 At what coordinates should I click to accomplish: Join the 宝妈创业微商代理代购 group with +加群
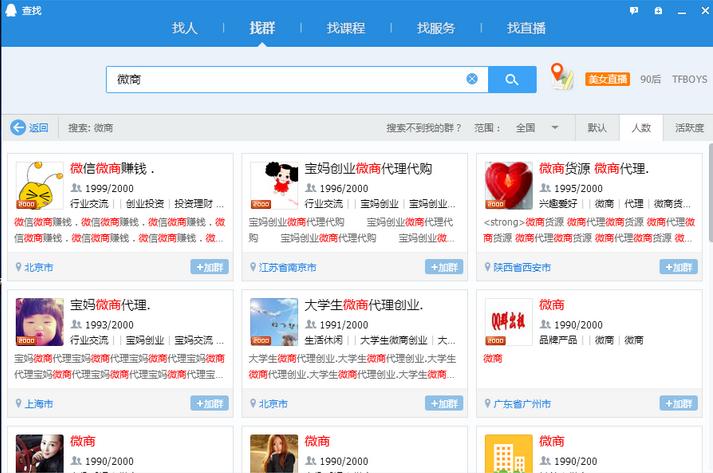point(444,267)
